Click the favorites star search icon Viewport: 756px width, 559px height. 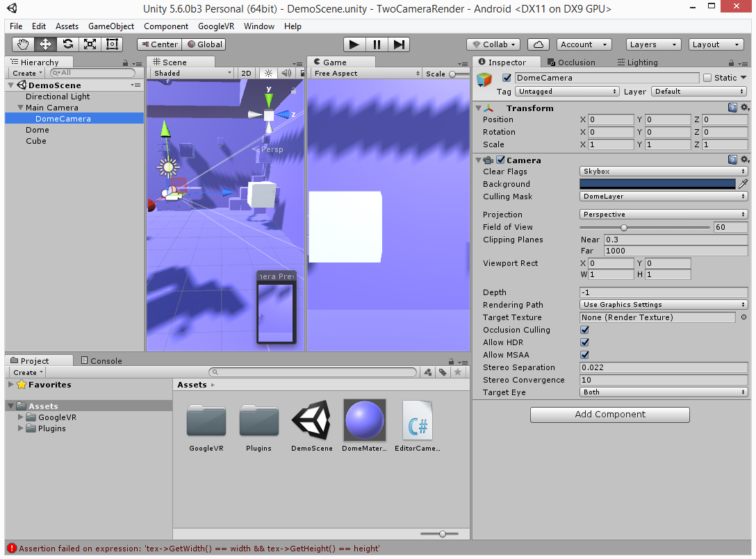point(457,372)
